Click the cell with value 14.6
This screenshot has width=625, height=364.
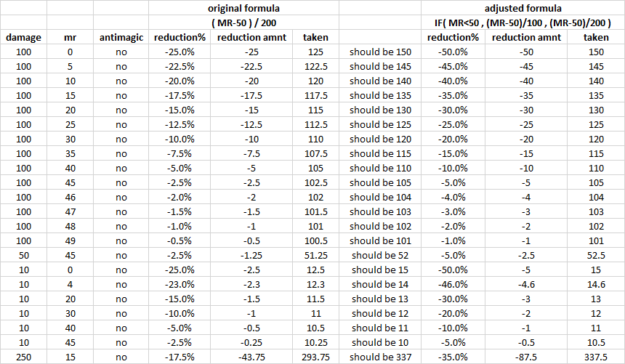coord(596,284)
